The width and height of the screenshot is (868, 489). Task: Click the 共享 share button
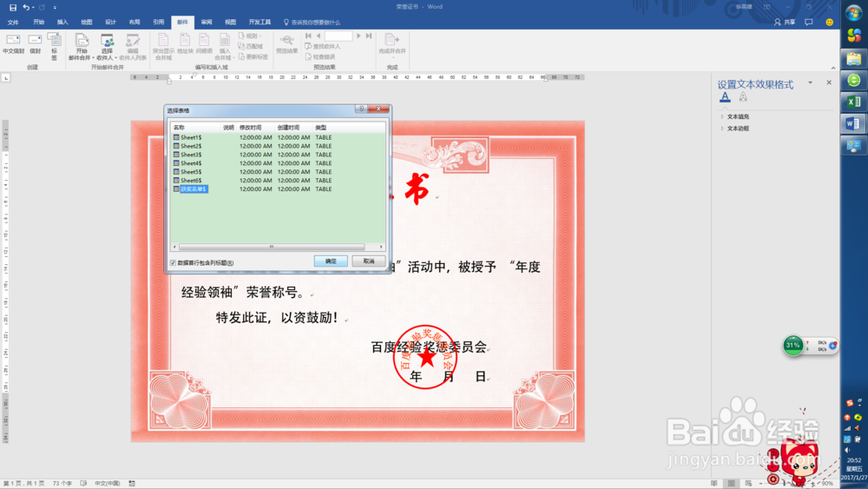pos(785,23)
